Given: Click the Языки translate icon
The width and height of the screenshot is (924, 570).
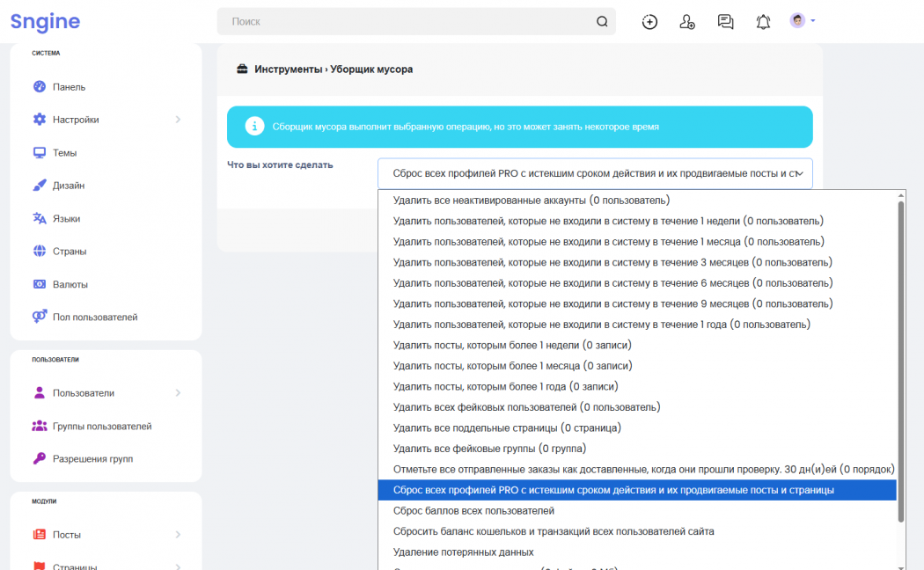Looking at the screenshot, I should (40, 218).
